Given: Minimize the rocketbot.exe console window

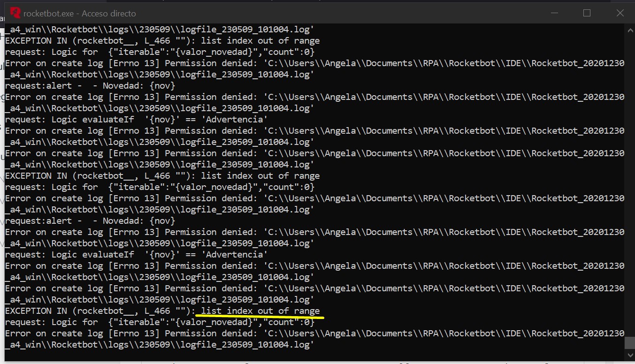Looking at the screenshot, I should (554, 13).
